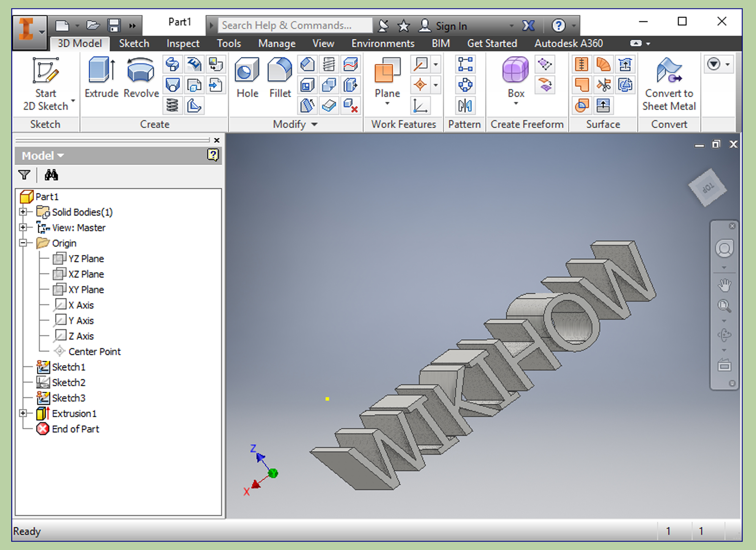This screenshot has width=756, height=550.
Task: Open the Manage ribbon tab
Action: [x=276, y=43]
